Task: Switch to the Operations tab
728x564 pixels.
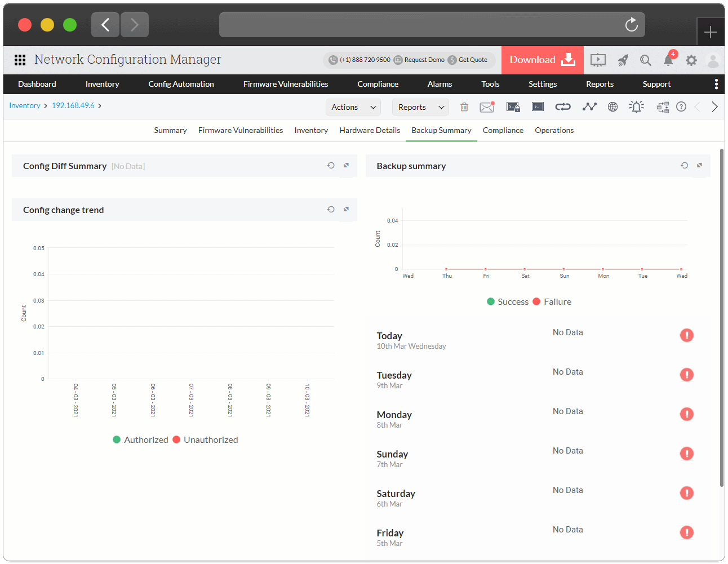Action: 554,130
